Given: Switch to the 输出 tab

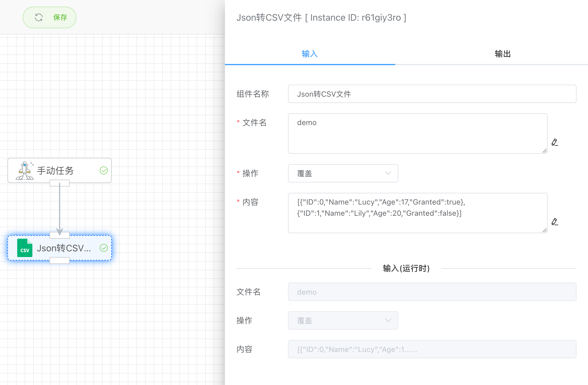Looking at the screenshot, I should [502, 54].
